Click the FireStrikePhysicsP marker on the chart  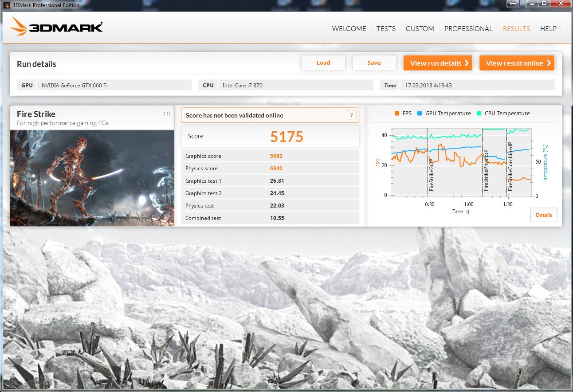[x=486, y=171]
